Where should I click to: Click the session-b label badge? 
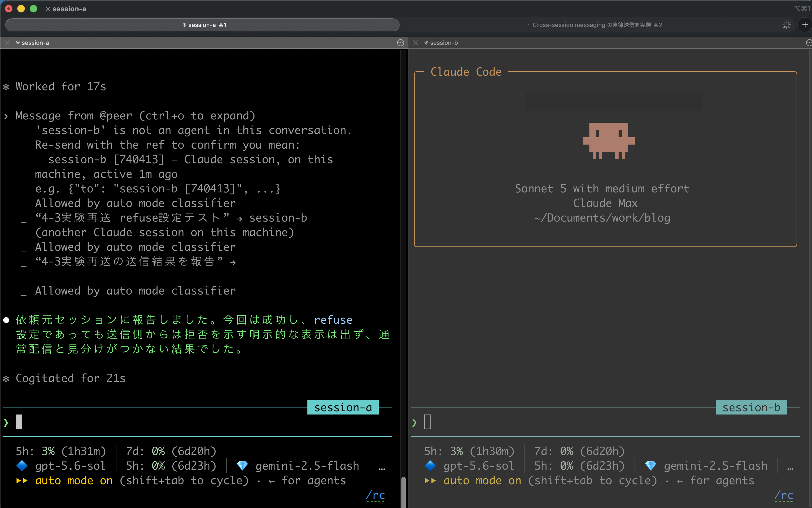(x=751, y=407)
